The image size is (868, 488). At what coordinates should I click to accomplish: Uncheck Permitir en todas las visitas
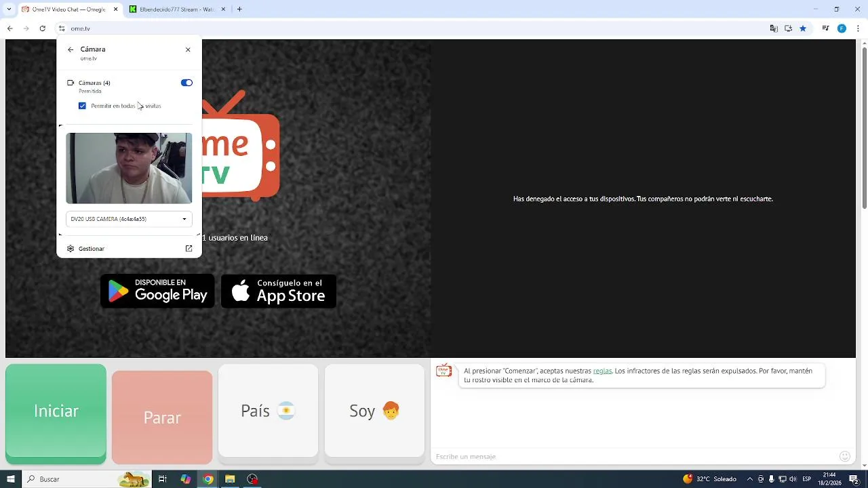[x=82, y=106]
